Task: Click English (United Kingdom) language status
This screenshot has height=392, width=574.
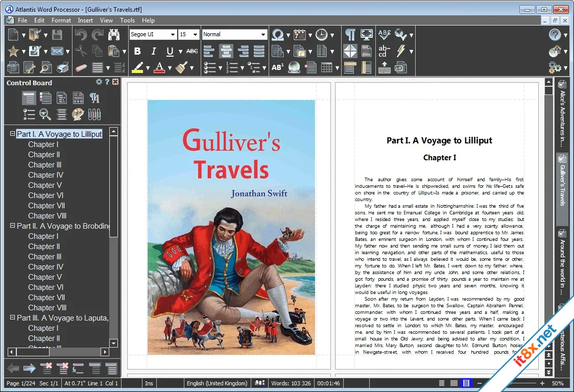Action: click(217, 383)
